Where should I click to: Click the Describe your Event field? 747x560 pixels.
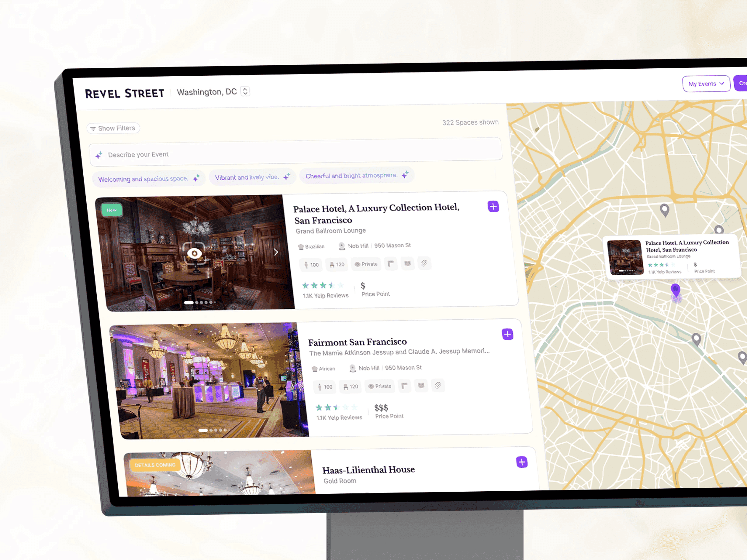296,152
